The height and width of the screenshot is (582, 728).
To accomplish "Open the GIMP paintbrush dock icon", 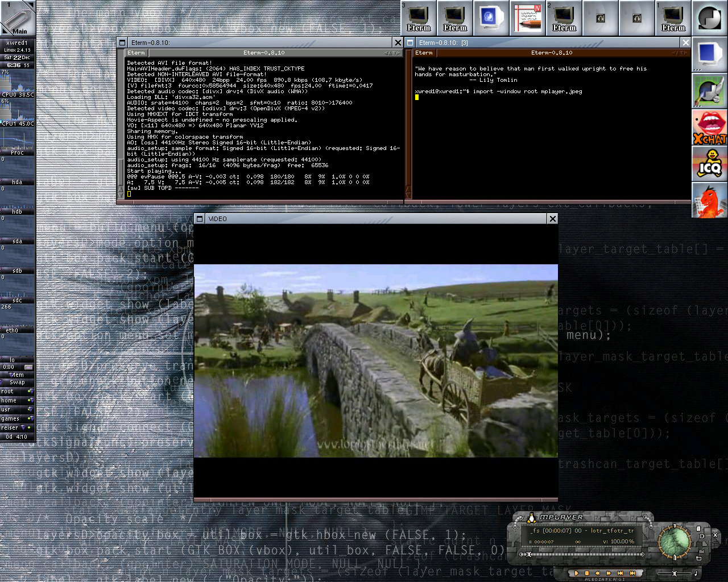I will click(x=709, y=90).
